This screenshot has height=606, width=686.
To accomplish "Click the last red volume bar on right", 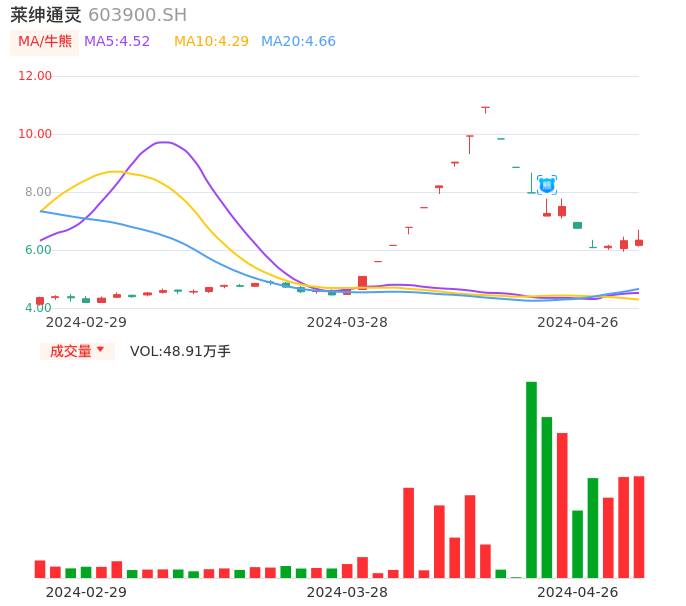I will (x=639, y=526).
